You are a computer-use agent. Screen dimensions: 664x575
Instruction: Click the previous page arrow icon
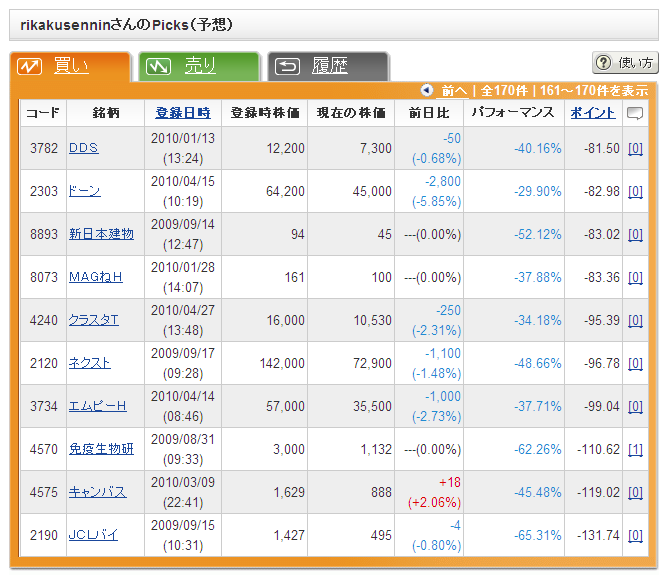[x=427, y=90]
